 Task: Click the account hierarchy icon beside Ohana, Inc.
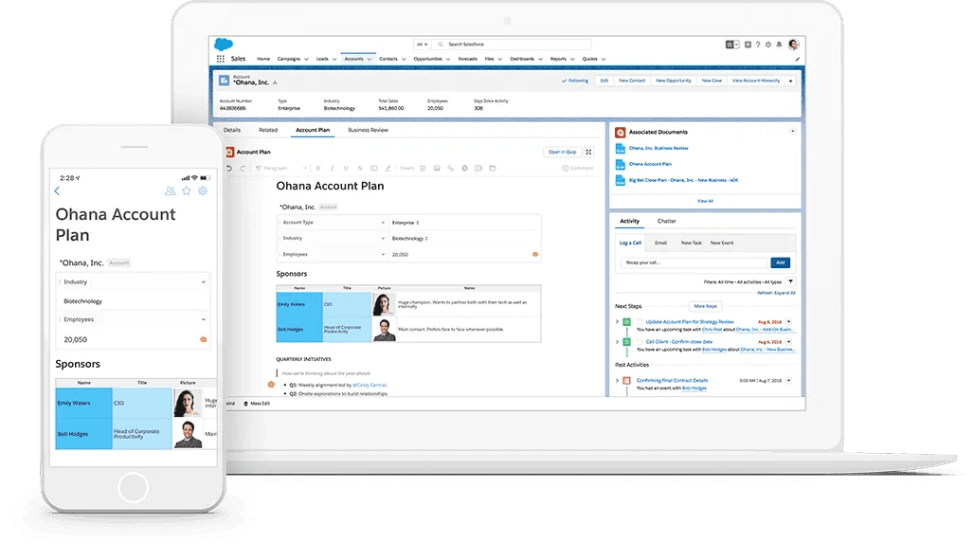pyautogui.click(x=275, y=82)
